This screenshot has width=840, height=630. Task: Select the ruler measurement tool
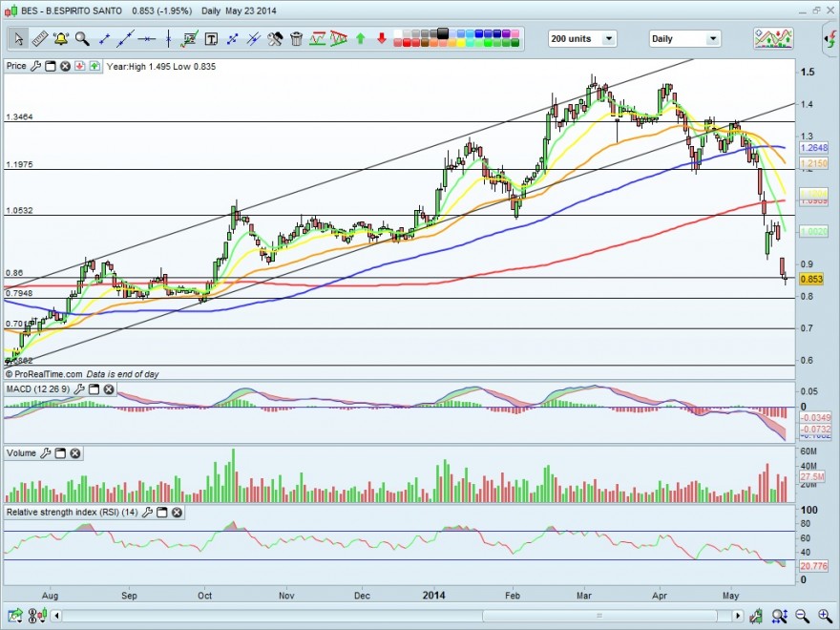coord(40,38)
